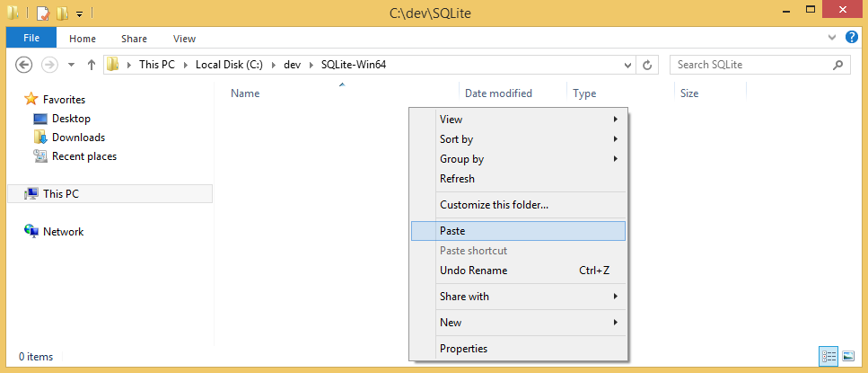Click the search magnifier icon
The width and height of the screenshot is (868, 373).
click(838, 65)
